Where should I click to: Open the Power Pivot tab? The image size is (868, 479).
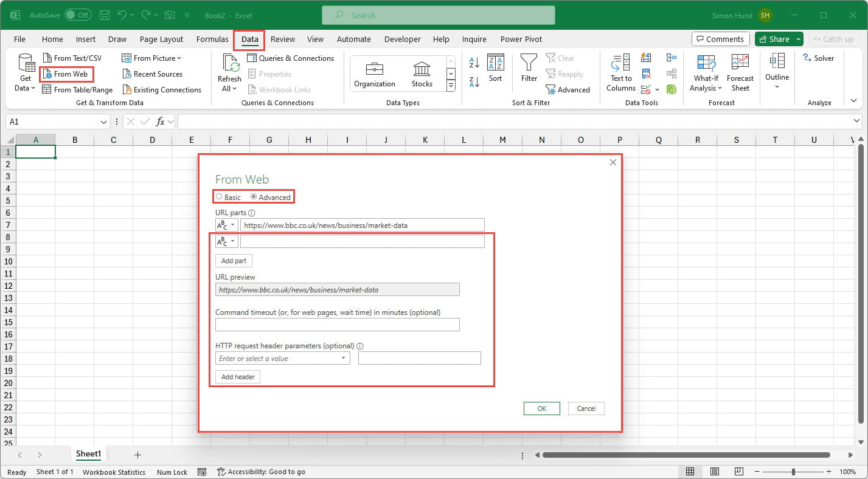(521, 39)
